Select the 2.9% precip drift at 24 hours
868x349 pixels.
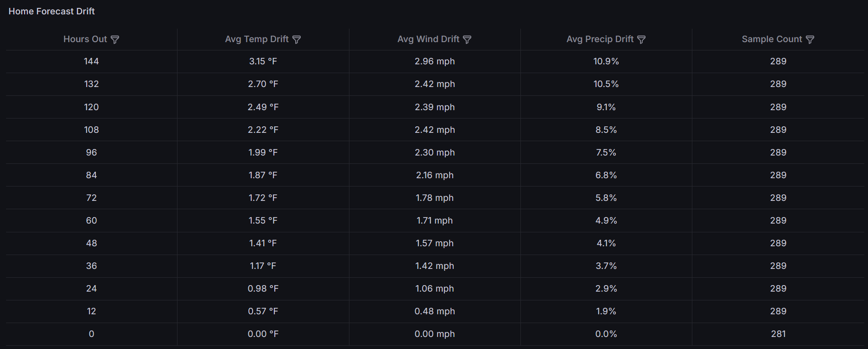(x=605, y=288)
